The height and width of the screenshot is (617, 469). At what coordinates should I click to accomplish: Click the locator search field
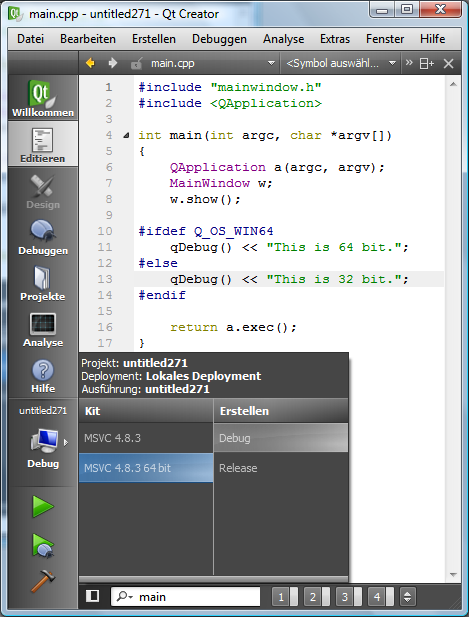pyautogui.click(x=186, y=597)
